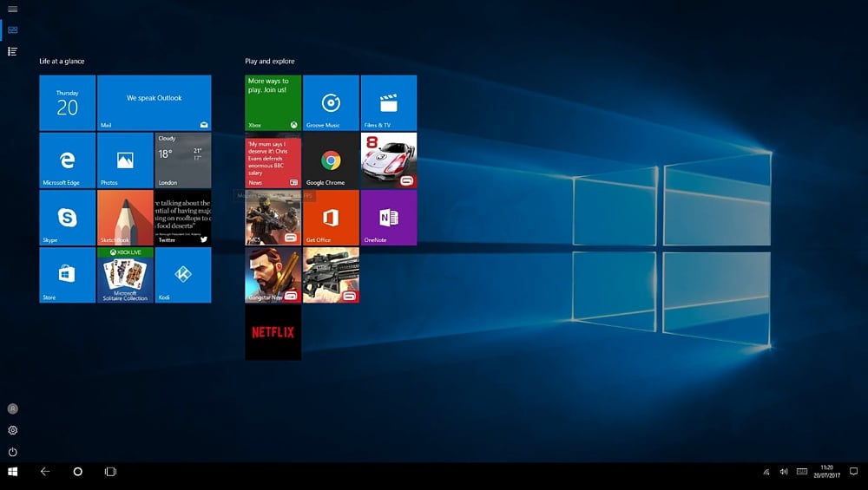Screen dimensions: 868x490
Task: Launch Skype from the Start tiles
Action: tap(67, 218)
